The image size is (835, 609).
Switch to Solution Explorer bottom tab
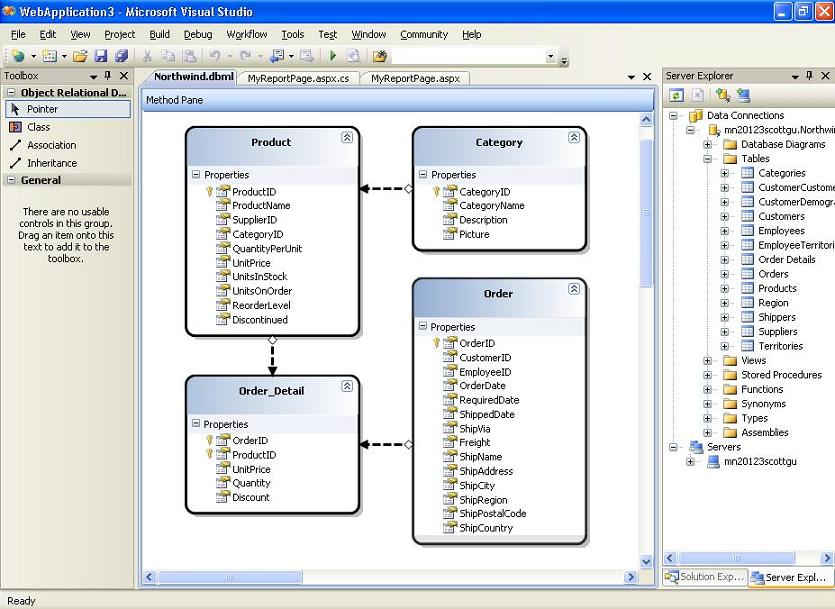[x=705, y=577]
